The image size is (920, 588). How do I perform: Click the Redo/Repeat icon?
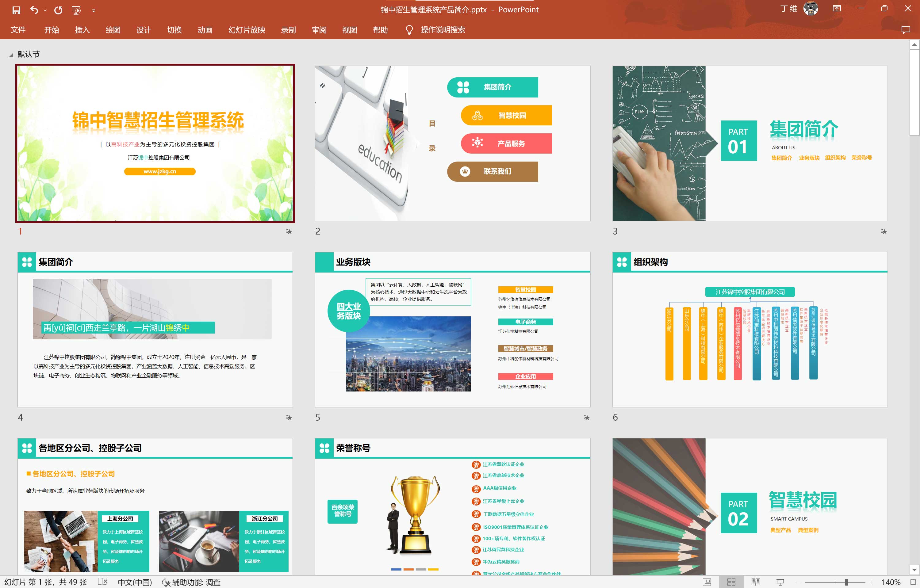(x=58, y=10)
